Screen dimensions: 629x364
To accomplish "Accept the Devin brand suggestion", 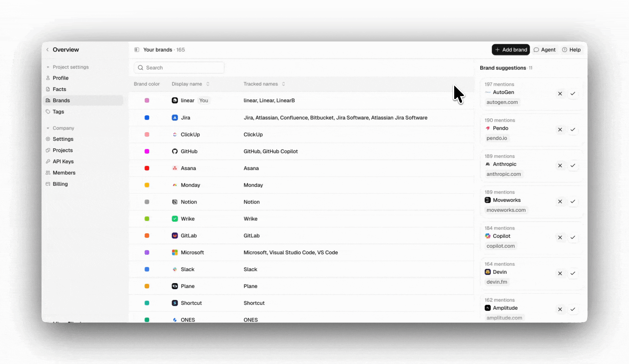I will pyautogui.click(x=573, y=273).
